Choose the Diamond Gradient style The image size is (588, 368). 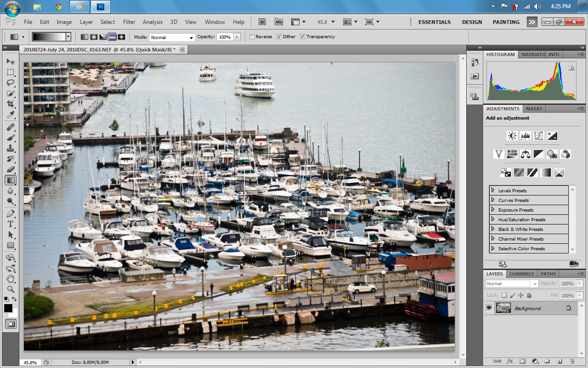[x=122, y=37]
